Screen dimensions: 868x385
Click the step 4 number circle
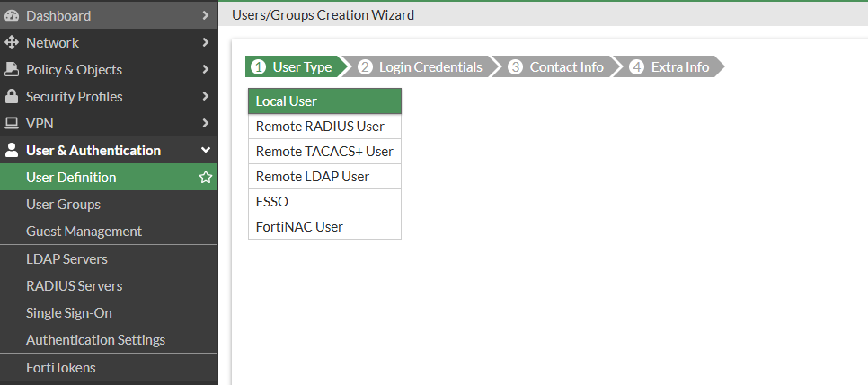(636, 67)
